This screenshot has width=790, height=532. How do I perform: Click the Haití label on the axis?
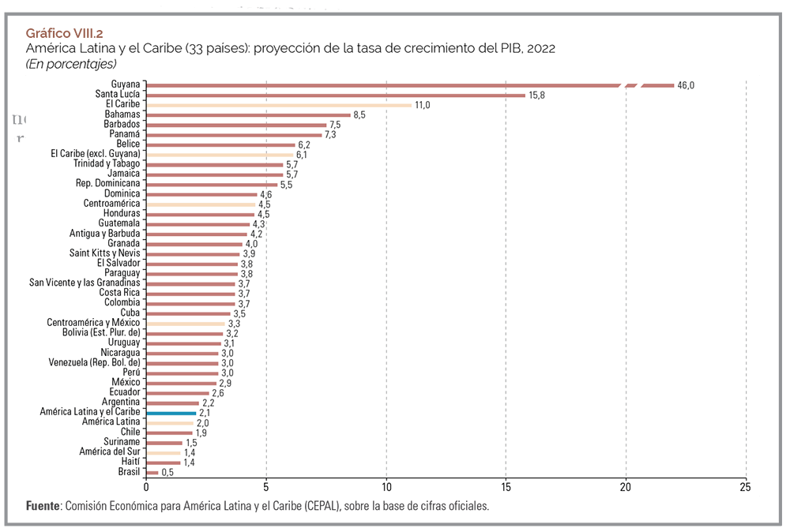[129, 462]
